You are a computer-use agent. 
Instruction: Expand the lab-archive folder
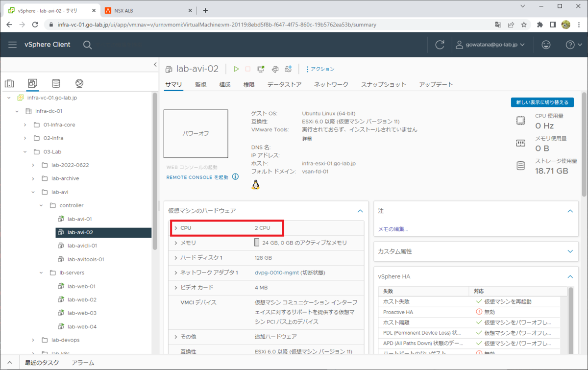[33, 178]
